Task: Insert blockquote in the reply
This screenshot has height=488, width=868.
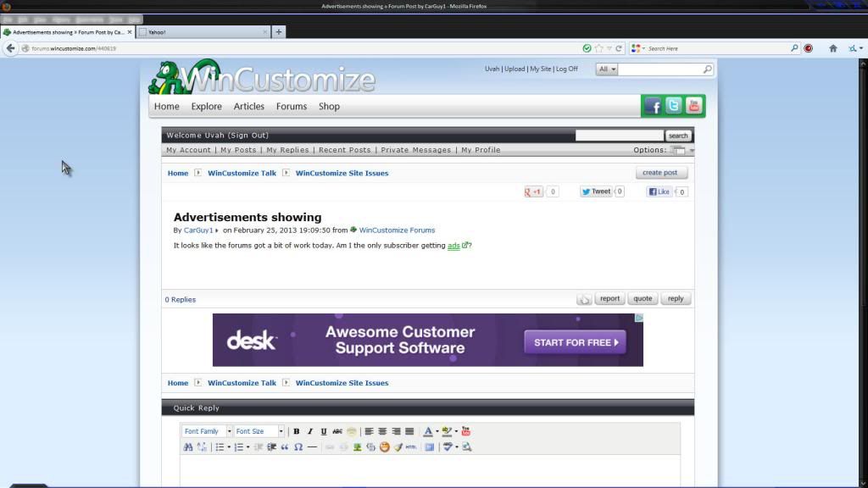Action: click(285, 447)
